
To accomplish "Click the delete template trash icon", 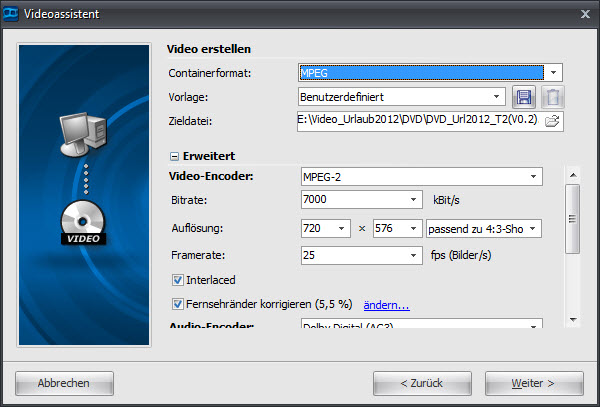I will (551, 97).
